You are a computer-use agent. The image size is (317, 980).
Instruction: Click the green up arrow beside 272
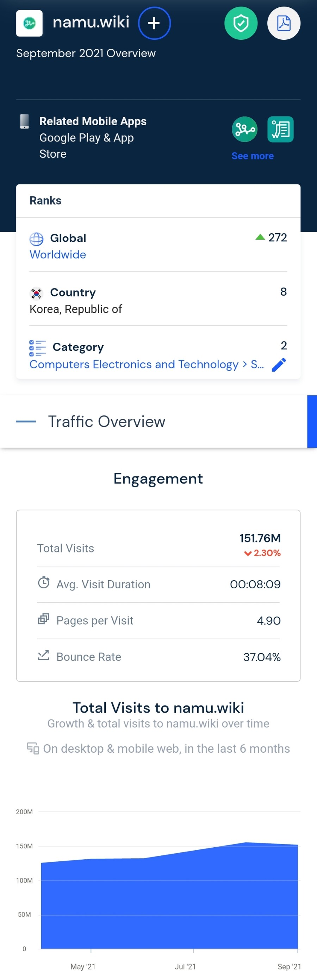point(260,237)
